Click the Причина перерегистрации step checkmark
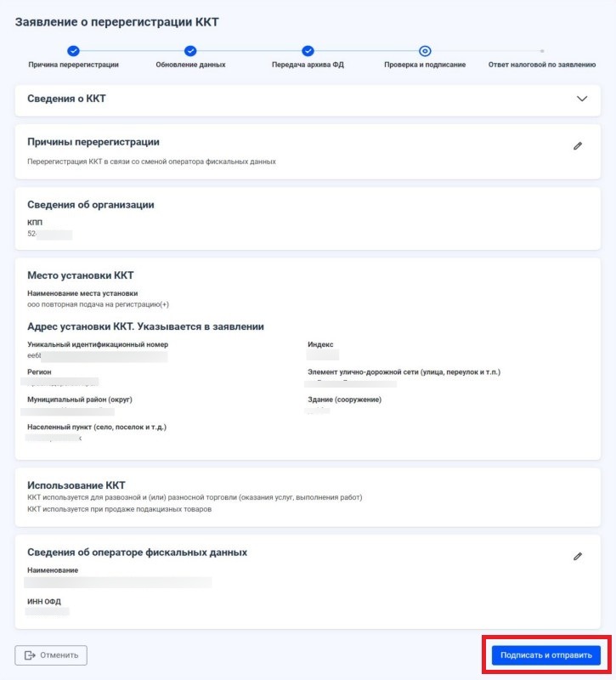The image size is (616, 680). [73, 51]
